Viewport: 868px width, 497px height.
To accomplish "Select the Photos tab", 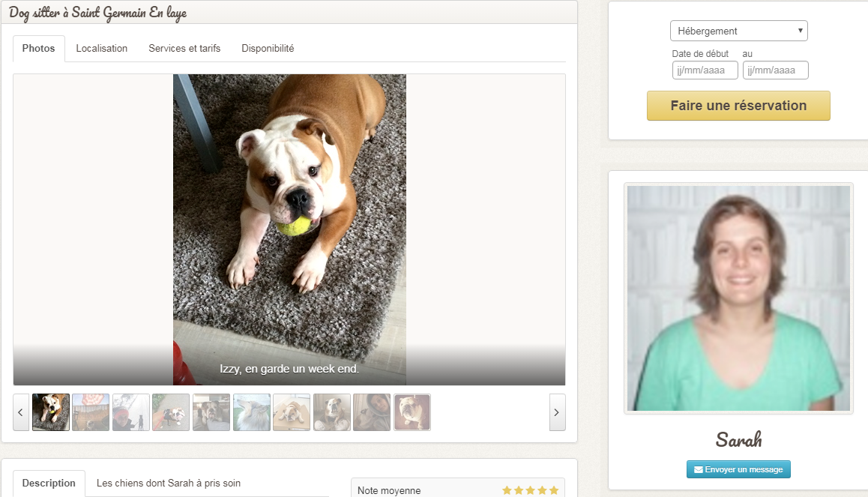I will pyautogui.click(x=38, y=48).
